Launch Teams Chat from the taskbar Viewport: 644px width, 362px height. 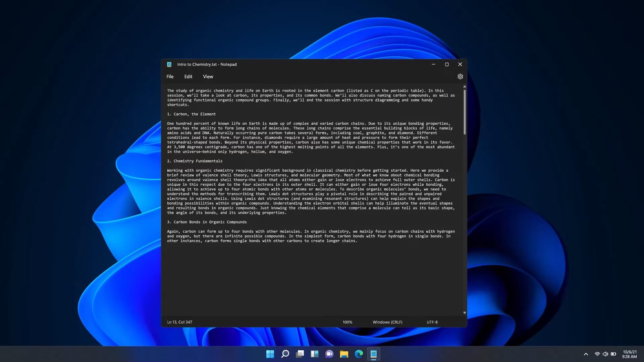point(329,354)
